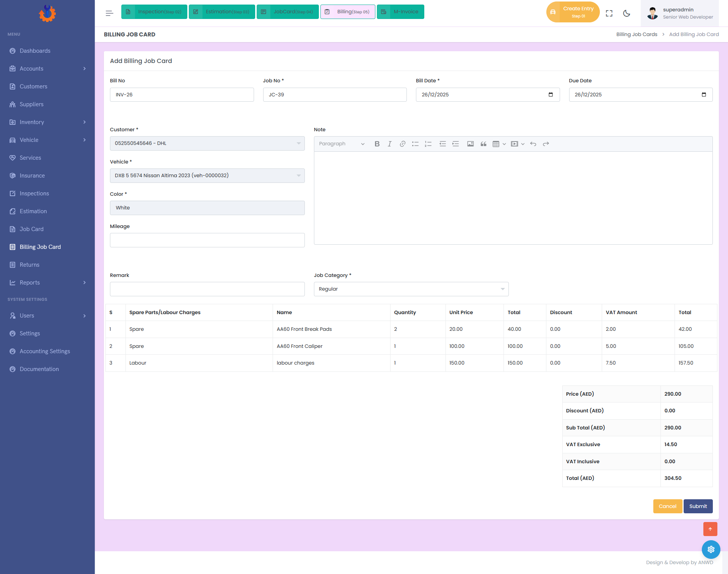Viewport: 728px width, 574px height.
Task: Toggle the hamburger sidebar menu
Action: coord(109,13)
